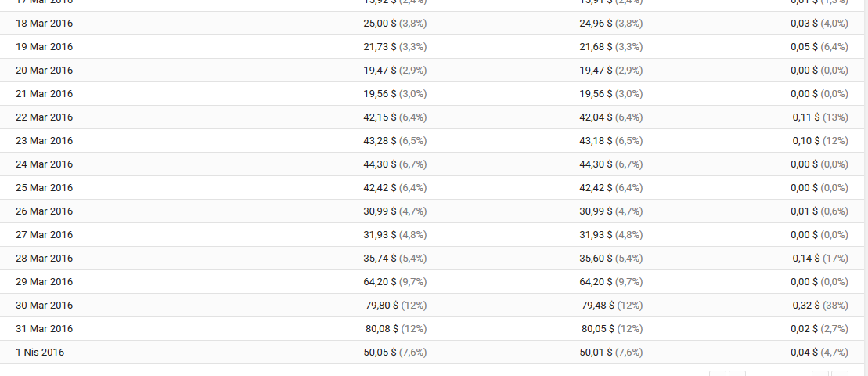Click the 25,00 $ (3,8%) value
868x376 pixels.
point(395,23)
